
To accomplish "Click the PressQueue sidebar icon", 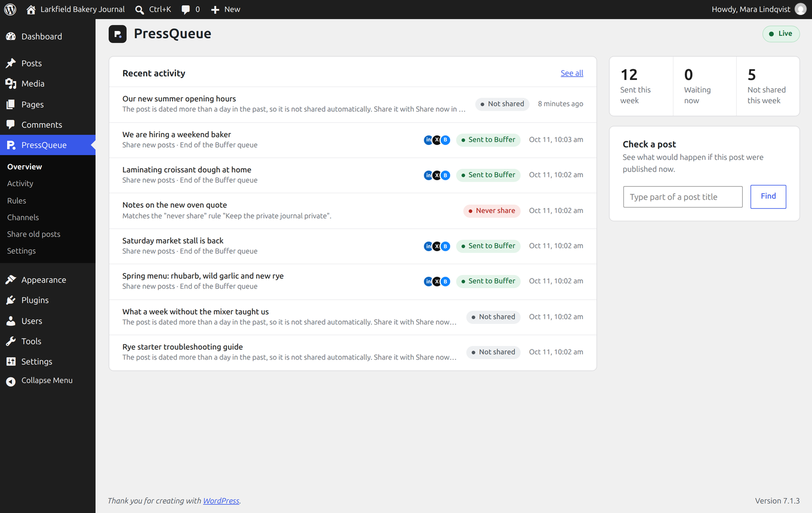I will click(11, 145).
